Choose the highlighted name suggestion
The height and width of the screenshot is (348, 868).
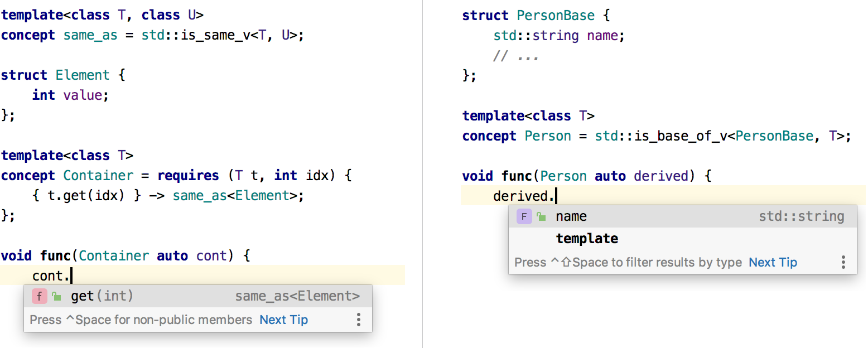click(x=571, y=216)
